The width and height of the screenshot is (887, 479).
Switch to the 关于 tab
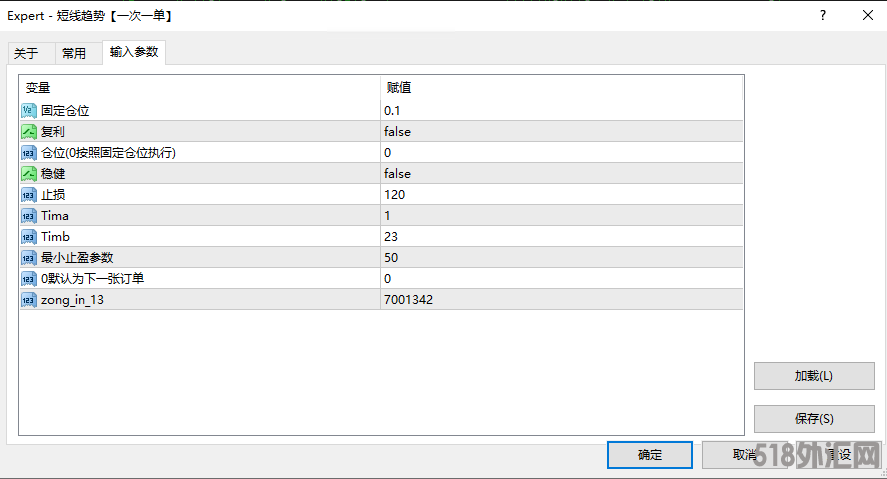(x=26, y=54)
